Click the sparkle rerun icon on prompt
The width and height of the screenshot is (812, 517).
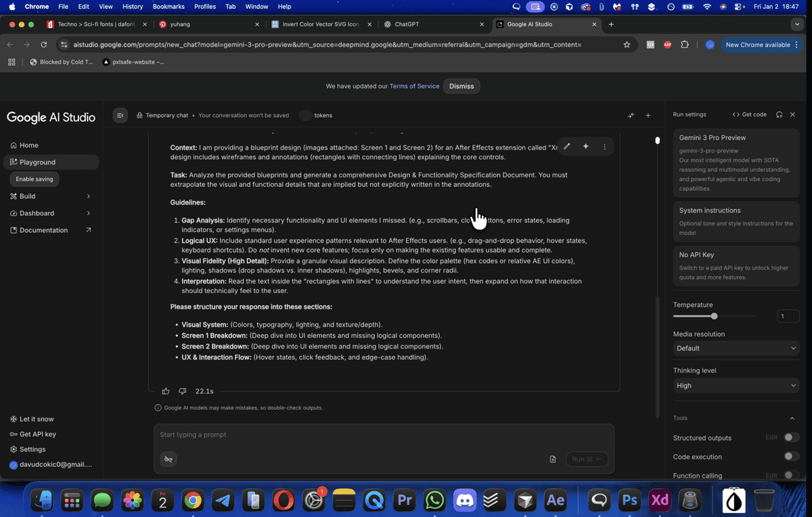(x=586, y=146)
